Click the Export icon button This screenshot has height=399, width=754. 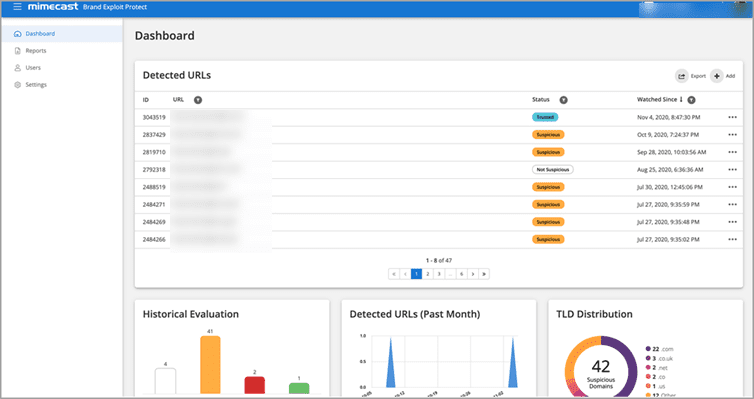(x=681, y=76)
